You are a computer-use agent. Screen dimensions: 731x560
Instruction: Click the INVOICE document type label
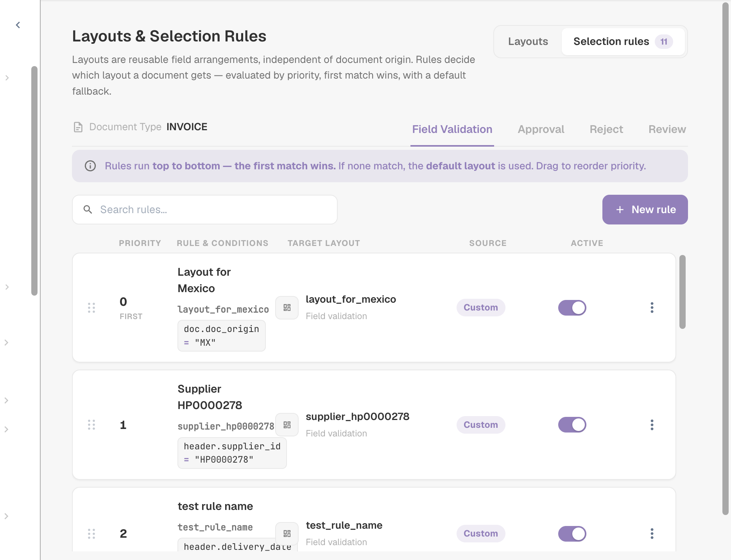pos(187,127)
